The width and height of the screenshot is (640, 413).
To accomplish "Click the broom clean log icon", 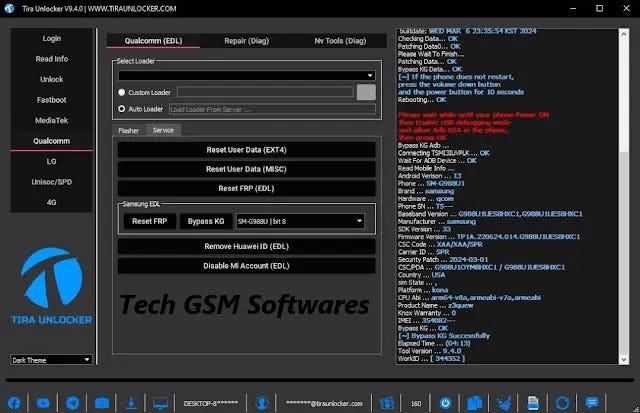I will click(x=504, y=403).
